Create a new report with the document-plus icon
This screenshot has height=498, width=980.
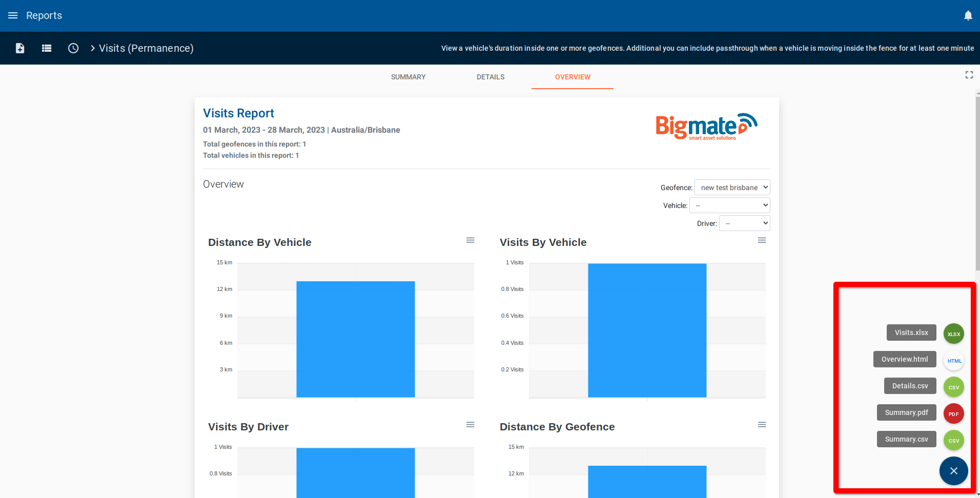20,48
